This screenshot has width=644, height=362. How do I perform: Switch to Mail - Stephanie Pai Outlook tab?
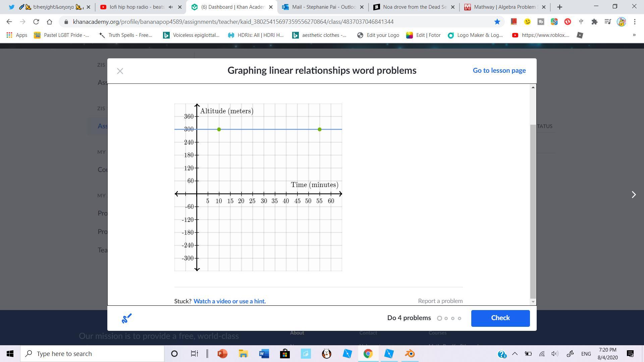[x=320, y=7]
